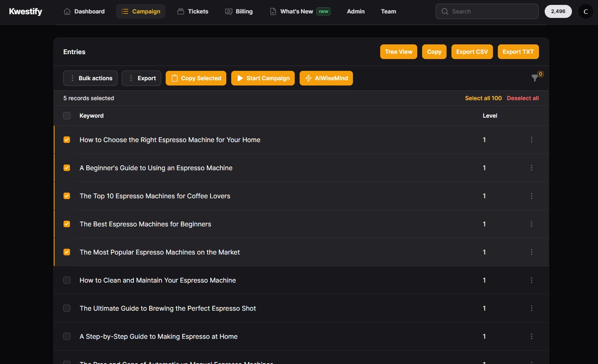Uncheck 'How to Choose the Right Espresso Machine' row

tap(67, 140)
